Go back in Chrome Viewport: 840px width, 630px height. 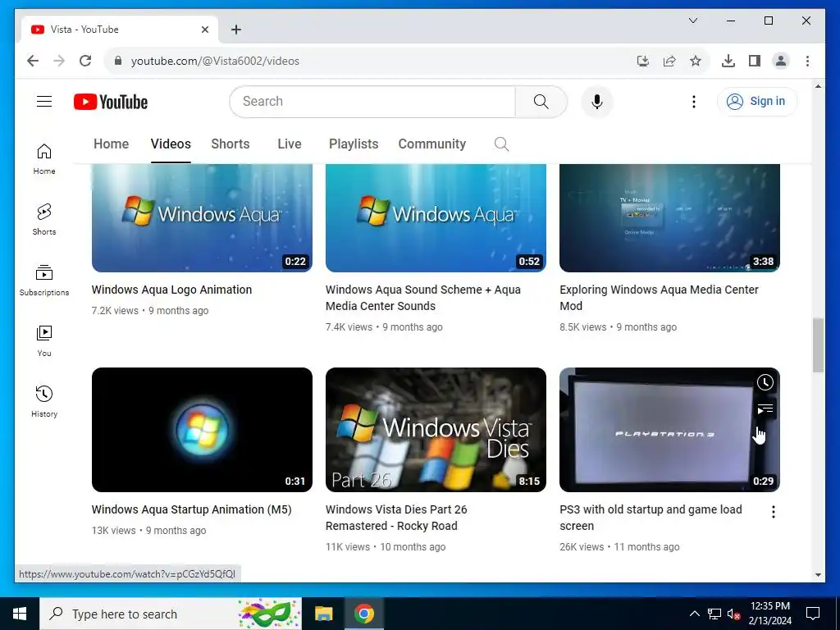(33, 61)
